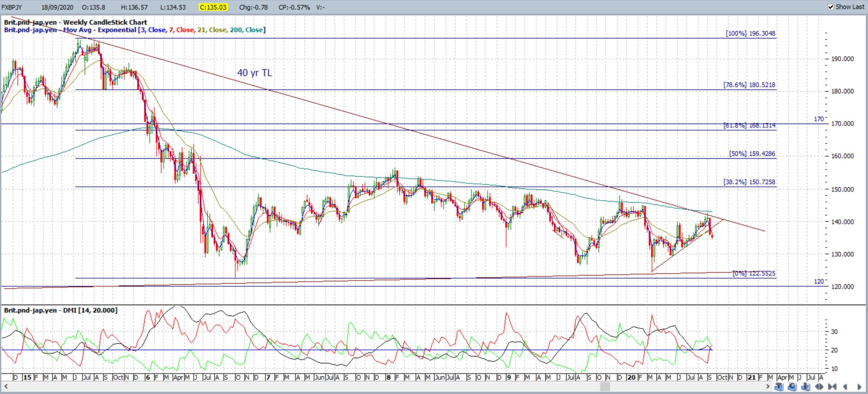868x394 pixels.
Task: Click the 120 horizontal line label
Action: 819,281
